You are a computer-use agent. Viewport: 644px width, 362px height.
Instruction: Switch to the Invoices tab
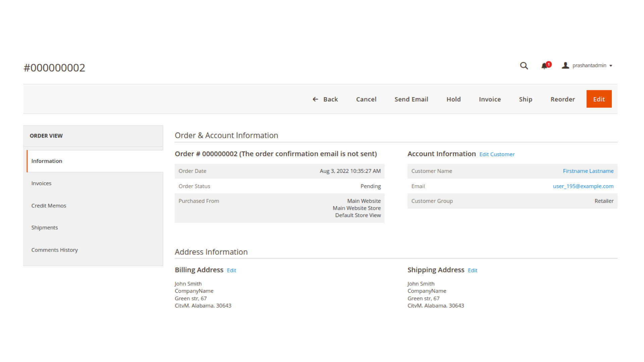tap(41, 183)
